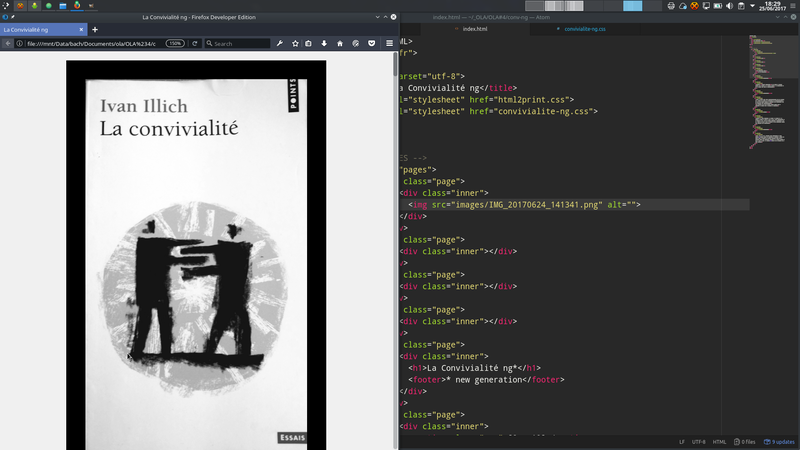
Task: Click the href="convivialite-ng.css" code line
Action: 499,111
